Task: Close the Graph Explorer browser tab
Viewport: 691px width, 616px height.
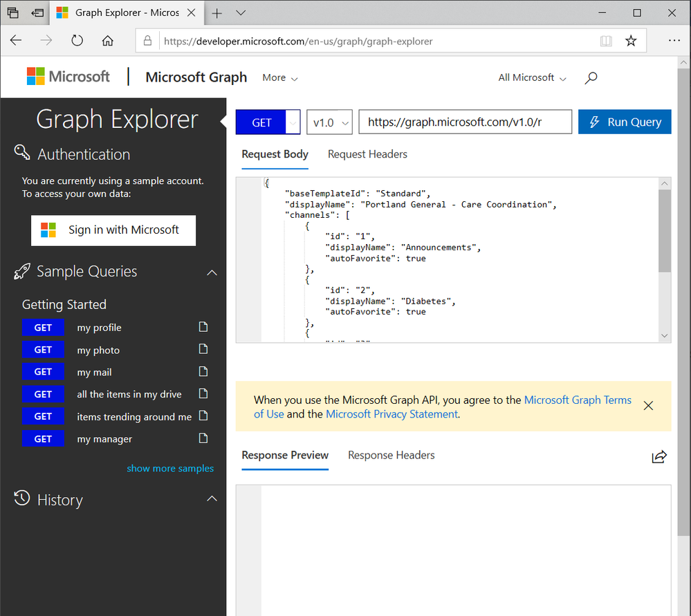Action: 192,12
